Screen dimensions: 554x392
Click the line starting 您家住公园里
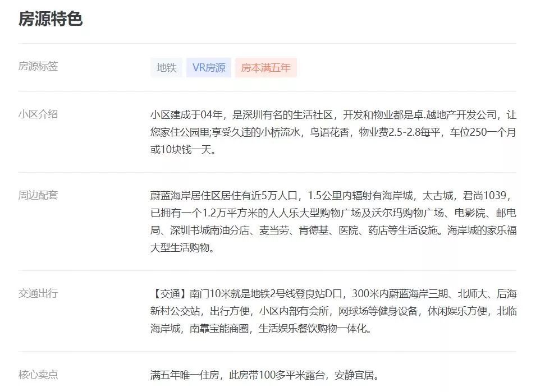(x=333, y=132)
